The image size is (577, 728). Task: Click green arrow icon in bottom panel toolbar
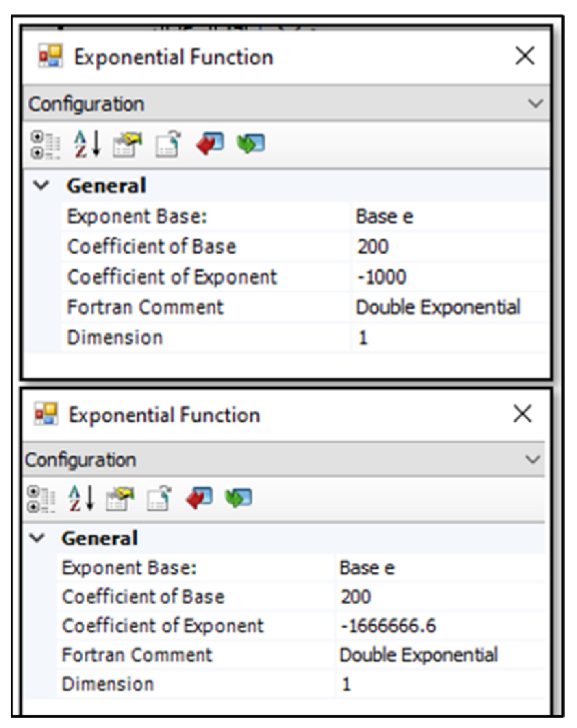pos(239,498)
